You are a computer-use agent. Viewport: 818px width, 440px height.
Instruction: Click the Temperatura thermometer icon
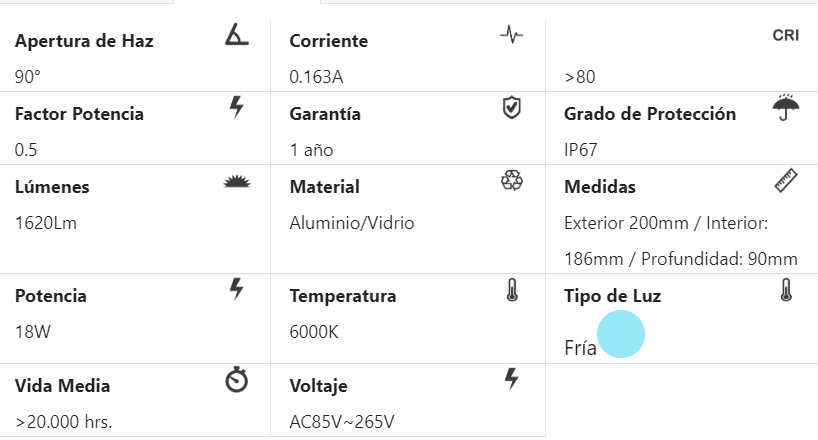pyautogui.click(x=511, y=290)
